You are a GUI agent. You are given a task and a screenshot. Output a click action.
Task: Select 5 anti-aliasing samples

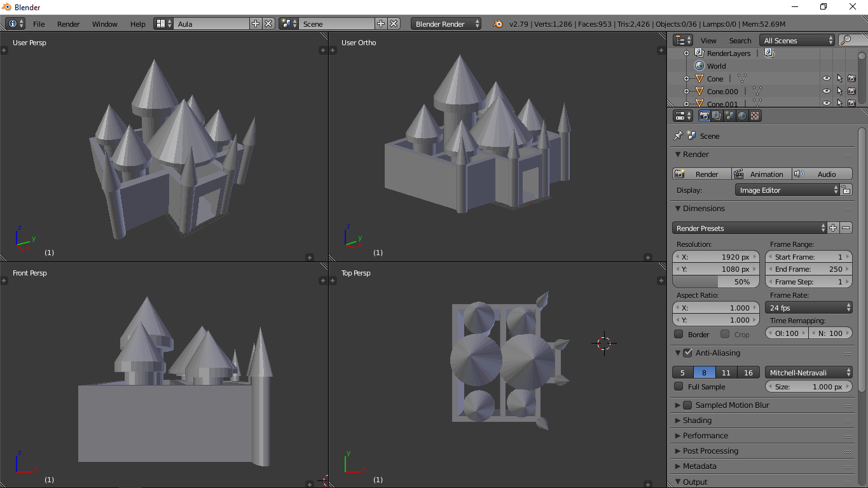[683, 373]
